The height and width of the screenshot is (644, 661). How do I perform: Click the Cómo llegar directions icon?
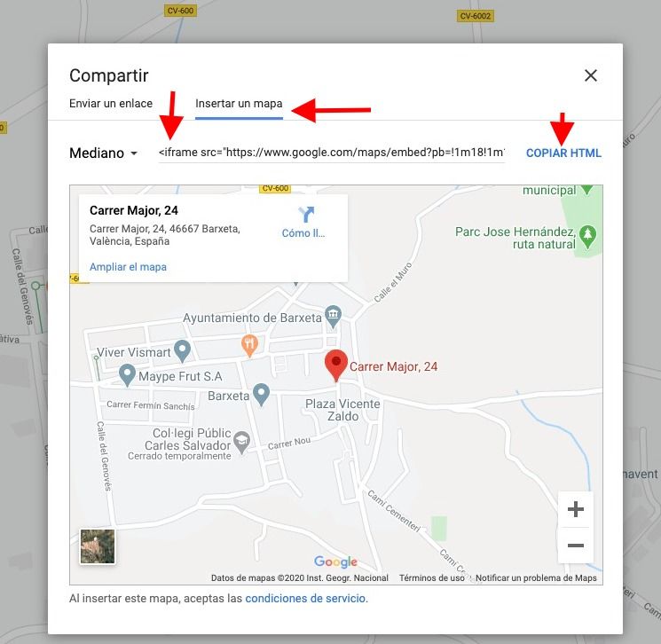click(x=305, y=214)
